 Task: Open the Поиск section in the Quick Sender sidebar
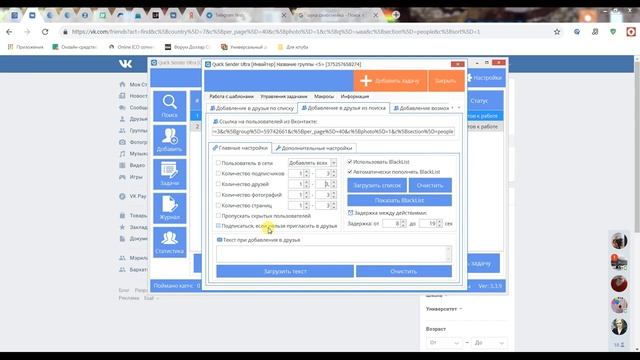tap(169, 106)
